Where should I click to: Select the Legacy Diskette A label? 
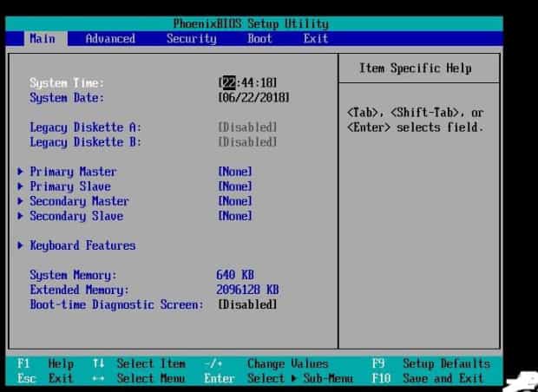(x=85, y=127)
